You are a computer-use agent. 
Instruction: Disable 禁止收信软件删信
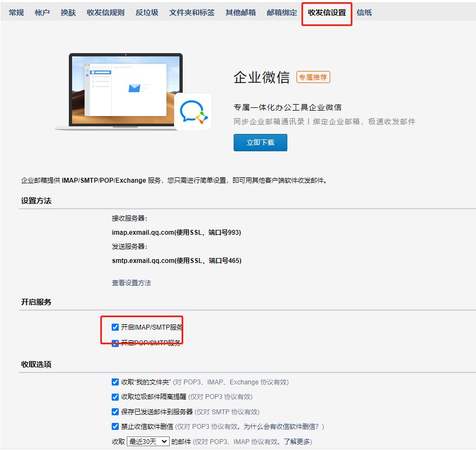pyautogui.click(x=115, y=426)
